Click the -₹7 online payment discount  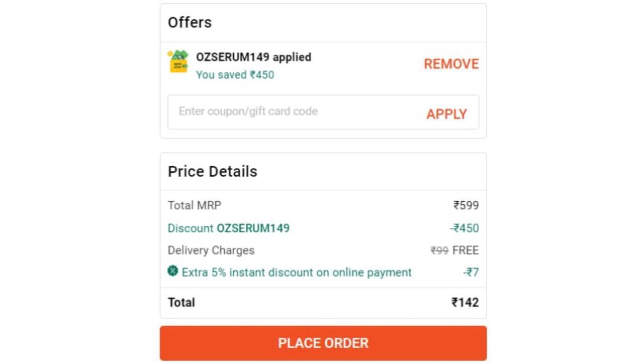point(471,273)
